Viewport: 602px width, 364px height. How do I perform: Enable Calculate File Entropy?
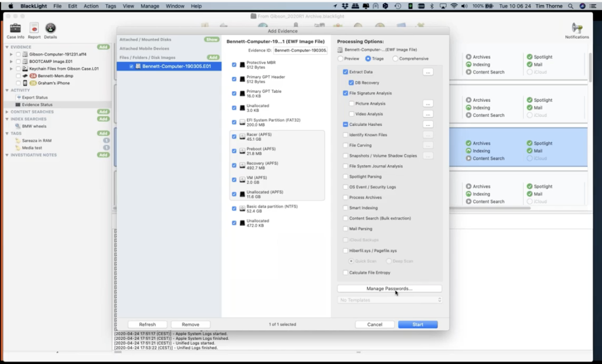(346, 273)
